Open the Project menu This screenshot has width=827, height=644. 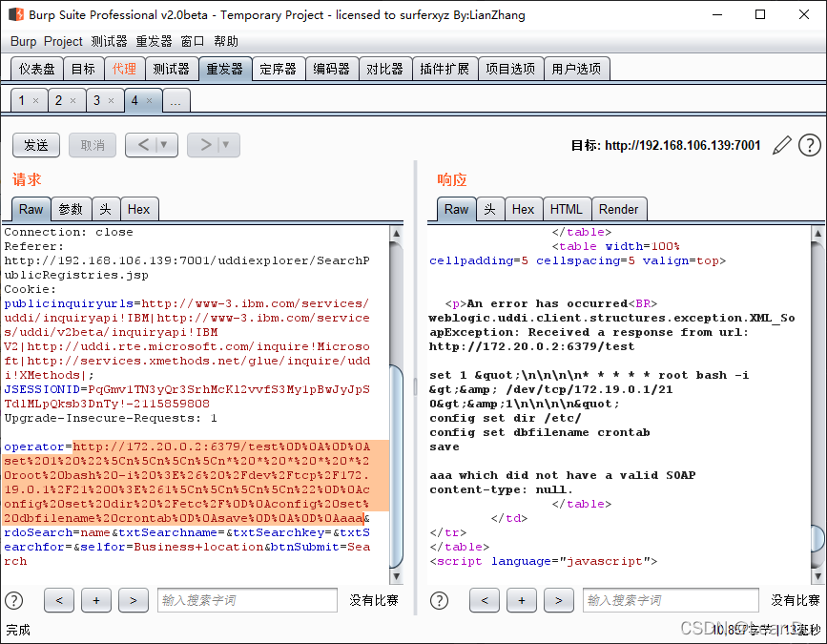tap(63, 41)
